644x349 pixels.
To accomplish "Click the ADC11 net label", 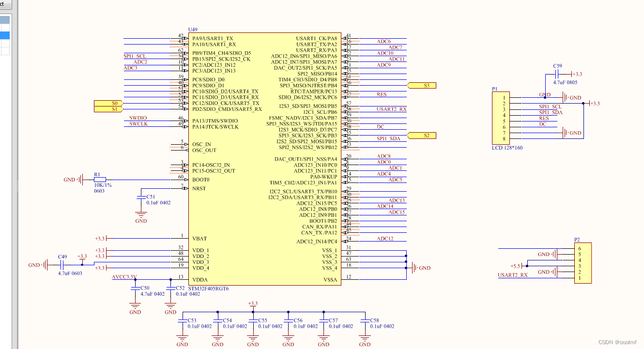I will 397,59.
